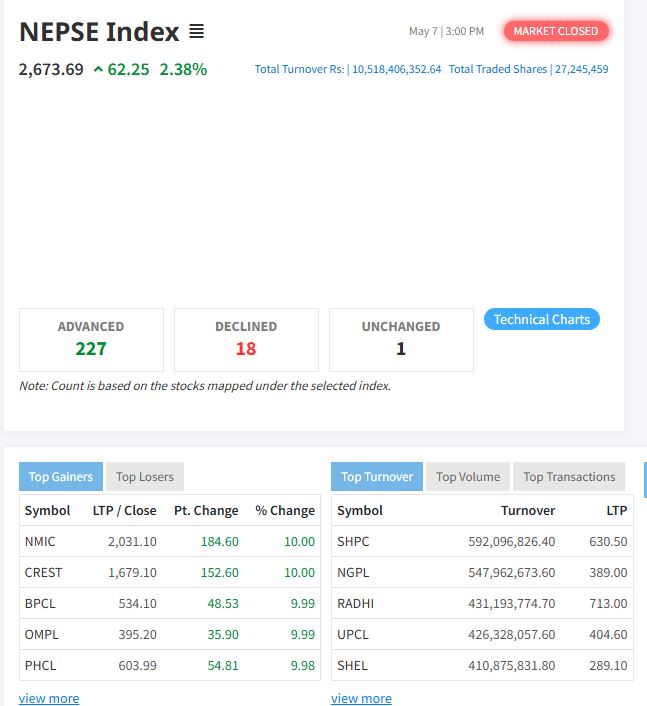Viewport: 647px width, 706px height.
Task: Follow view more link under Top Gainers
Action: pos(49,698)
